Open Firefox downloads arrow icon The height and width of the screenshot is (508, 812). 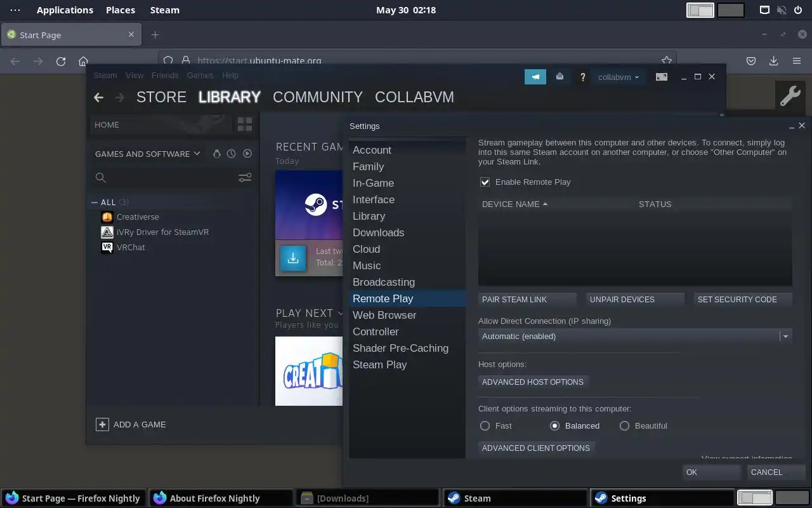tap(773, 61)
